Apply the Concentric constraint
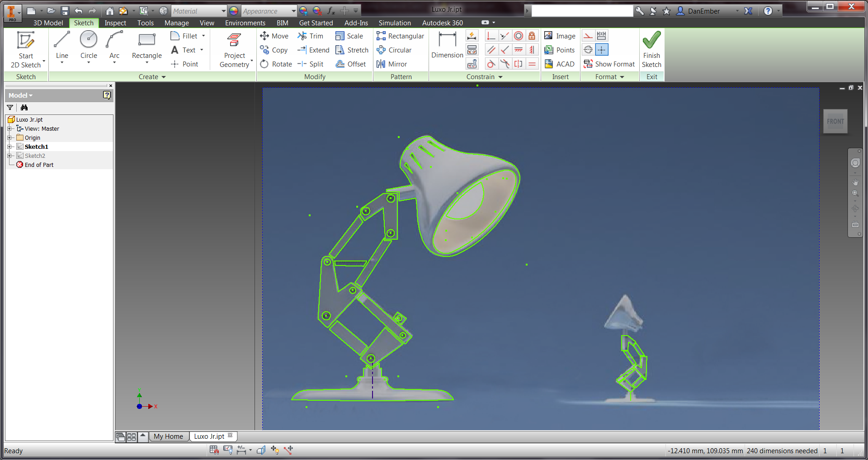The image size is (868, 460). click(x=519, y=36)
